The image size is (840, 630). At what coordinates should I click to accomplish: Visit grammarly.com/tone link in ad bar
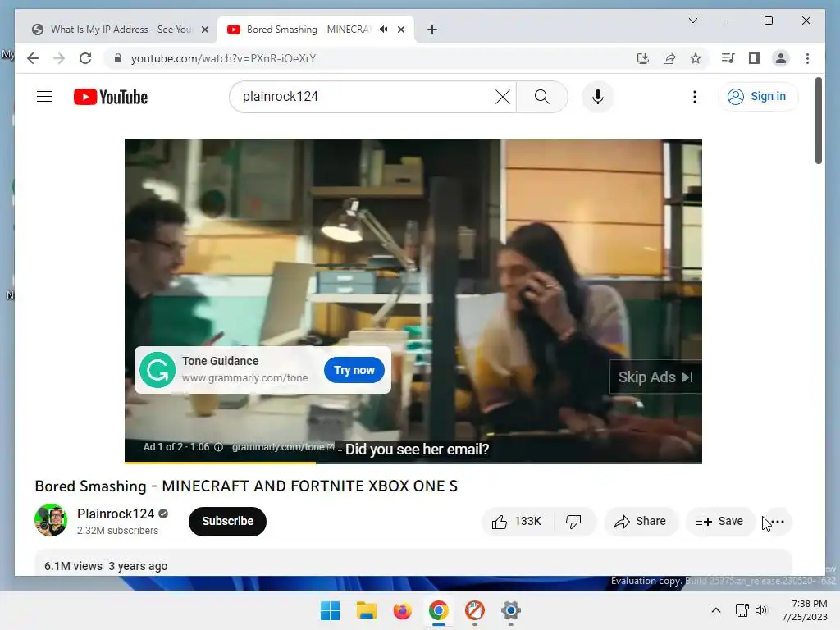283,447
